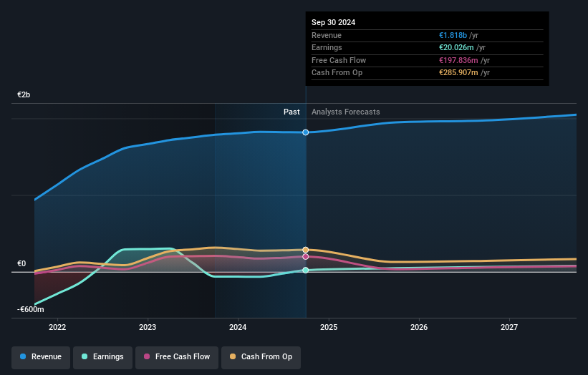Click the Past section label
The width and height of the screenshot is (588, 375).
pos(291,112)
